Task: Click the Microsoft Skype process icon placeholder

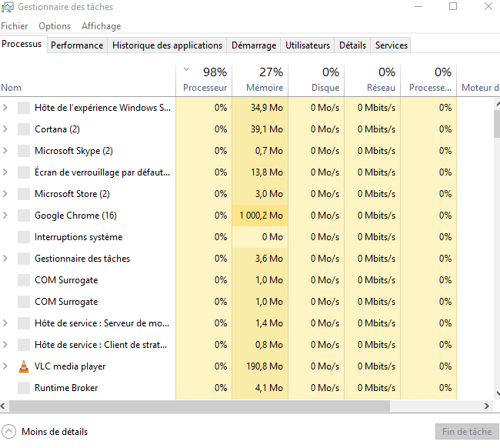Action: 24,151
